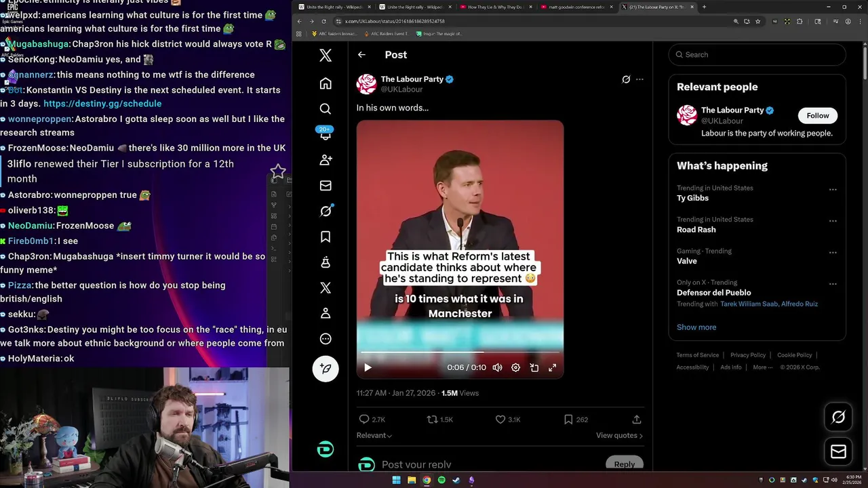Open the Imgur bookmark
Screen dimensions: 868x488
click(439, 33)
